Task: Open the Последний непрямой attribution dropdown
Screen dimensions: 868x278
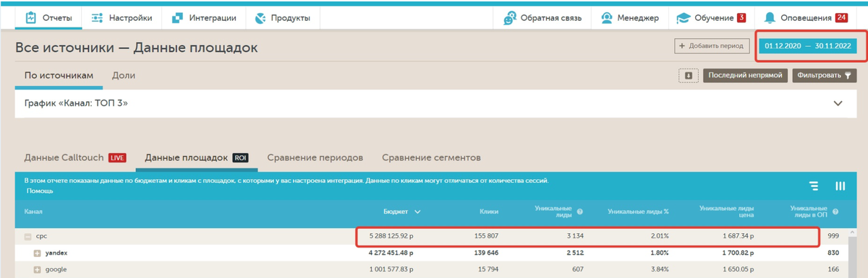Action: point(745,75)
